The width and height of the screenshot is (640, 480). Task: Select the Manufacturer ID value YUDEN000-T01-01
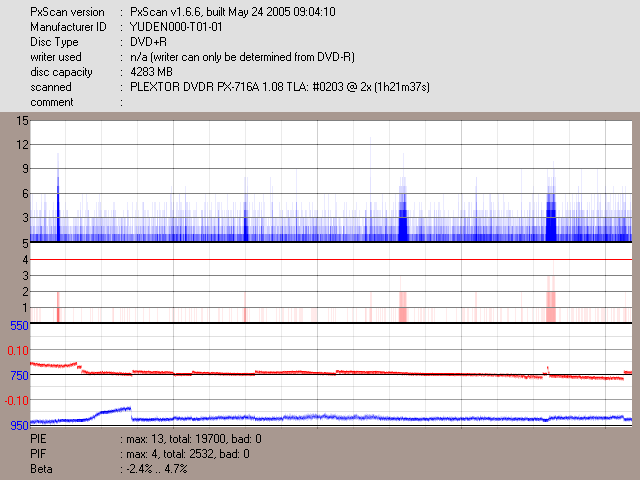[176, 27]
